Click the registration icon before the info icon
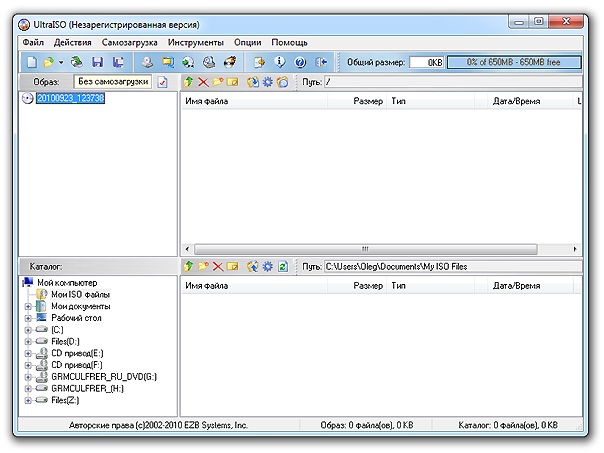Viewport: 604px width, 453px height. click(x=259, y=62)
